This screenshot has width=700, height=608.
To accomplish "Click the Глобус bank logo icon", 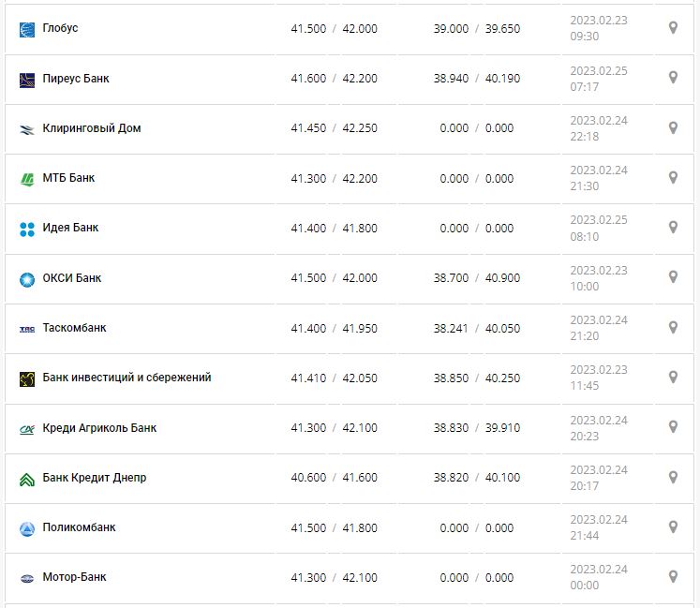I will (26, 29).
